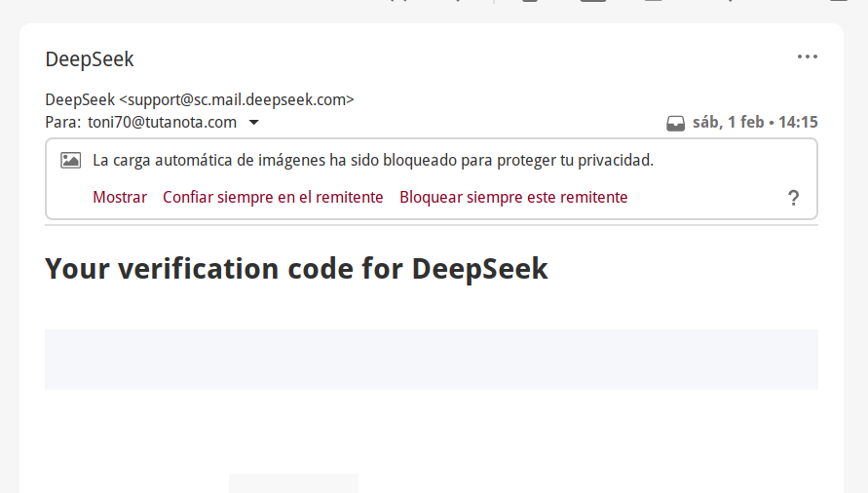
Task: Click the word DeepSeek in the heading
Action: [x=479, y=268]
